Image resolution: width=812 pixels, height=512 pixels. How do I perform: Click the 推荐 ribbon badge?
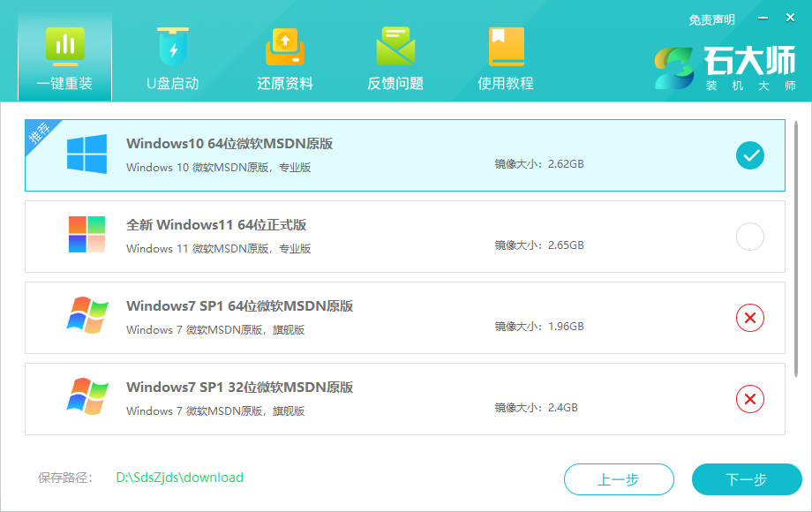tap(40, 133)
